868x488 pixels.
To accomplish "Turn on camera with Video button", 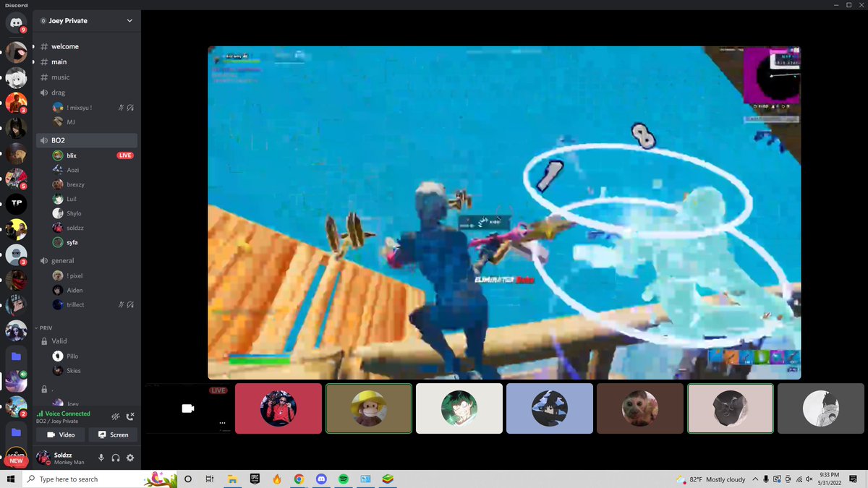I will [x=61, y=435].
